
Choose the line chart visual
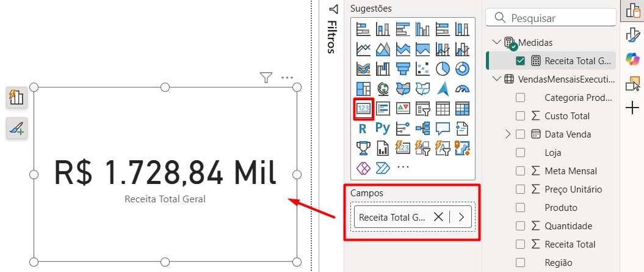[363, 49]
